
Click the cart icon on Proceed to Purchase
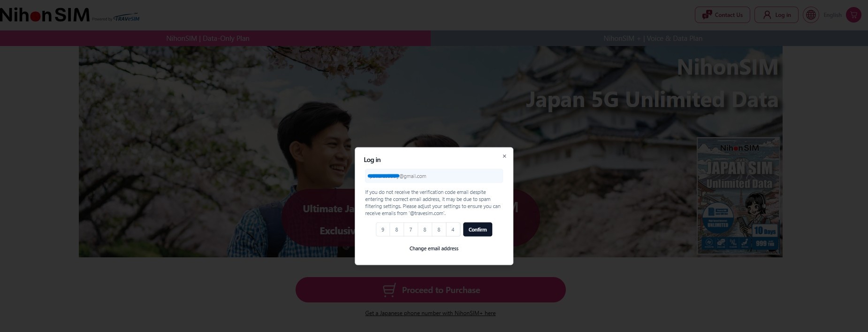click(389, 290)
